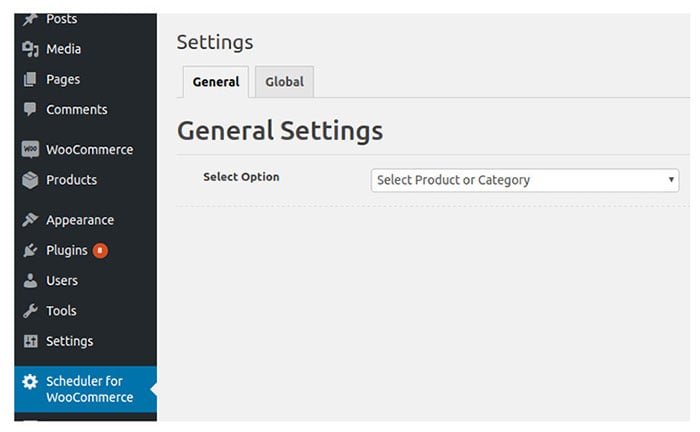Click the Pages icon in sidebar
This screenshot has height=432, width=700.
pos(30,79)
